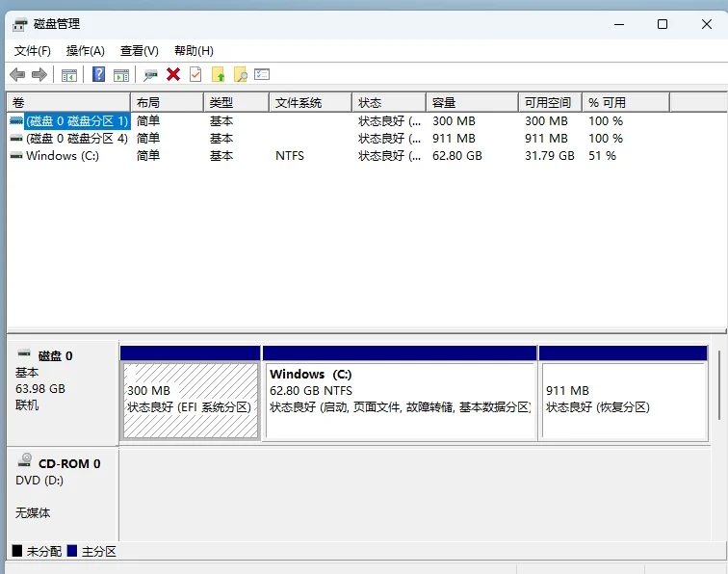Viewport: 728px width, 574px height.
Task: Click the red X delete icon
Action: click(173, 74)
